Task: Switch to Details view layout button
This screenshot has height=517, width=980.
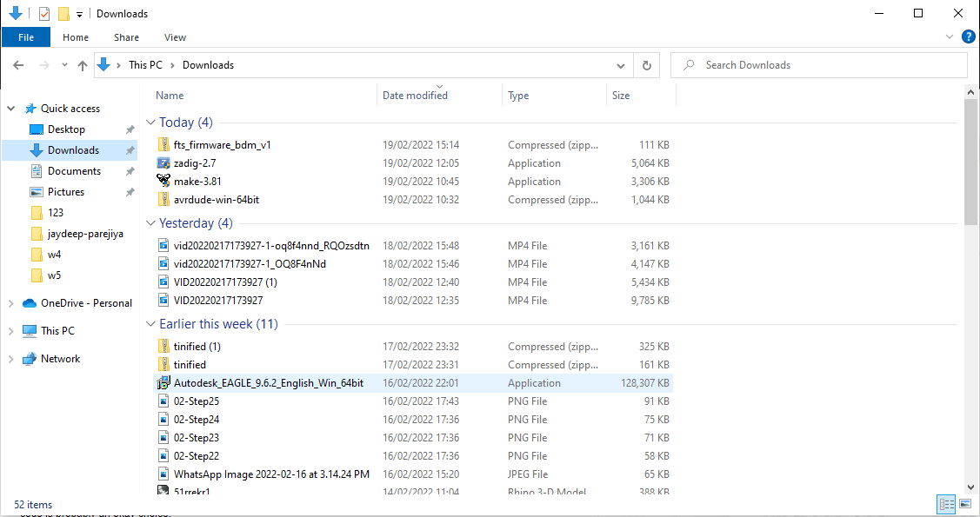Action: [x=946, y=504]
